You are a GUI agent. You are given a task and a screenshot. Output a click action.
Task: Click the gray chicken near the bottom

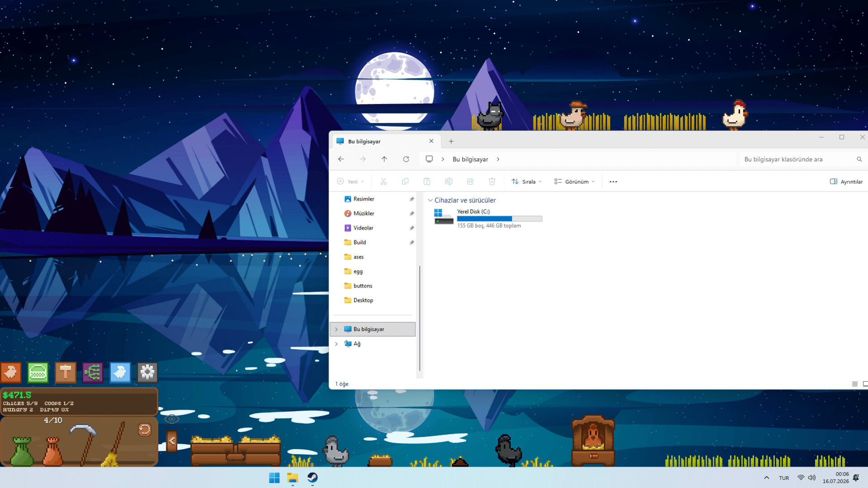(335, 451)
